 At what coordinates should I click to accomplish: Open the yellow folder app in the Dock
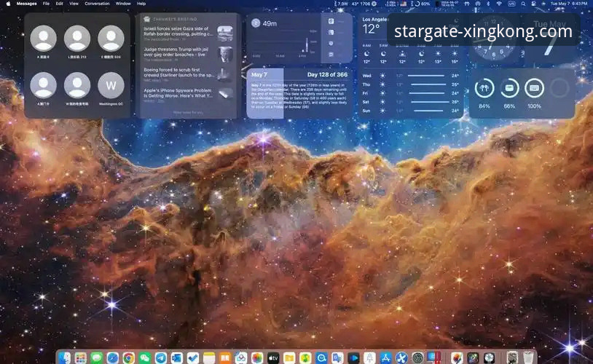click(289, 357)
